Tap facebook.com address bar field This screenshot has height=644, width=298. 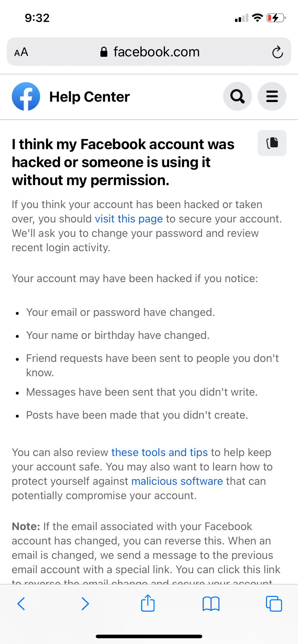coord(149,52)
